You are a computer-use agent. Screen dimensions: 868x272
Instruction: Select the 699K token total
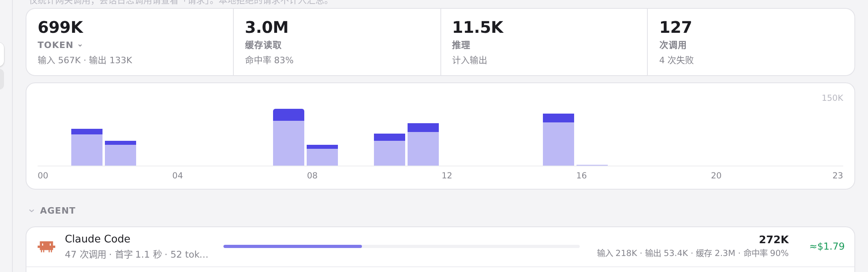(60, 27)
